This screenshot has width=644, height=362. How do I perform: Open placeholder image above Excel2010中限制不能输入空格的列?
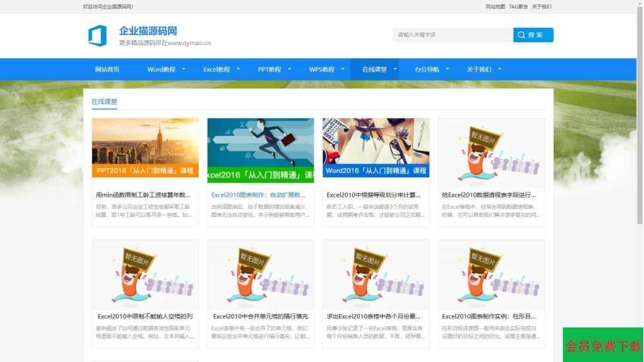145,275
